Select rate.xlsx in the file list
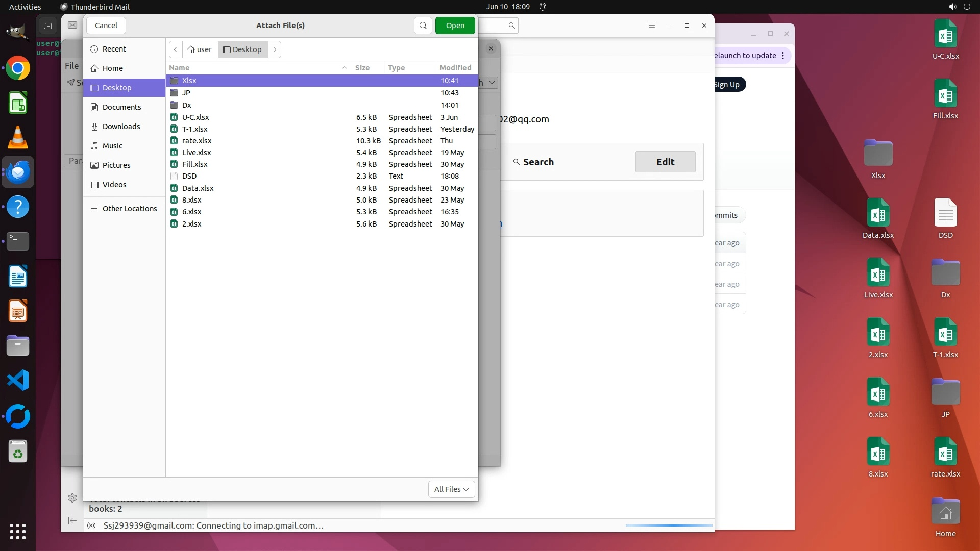The image size is (980, 551). (x=197, y=141)
